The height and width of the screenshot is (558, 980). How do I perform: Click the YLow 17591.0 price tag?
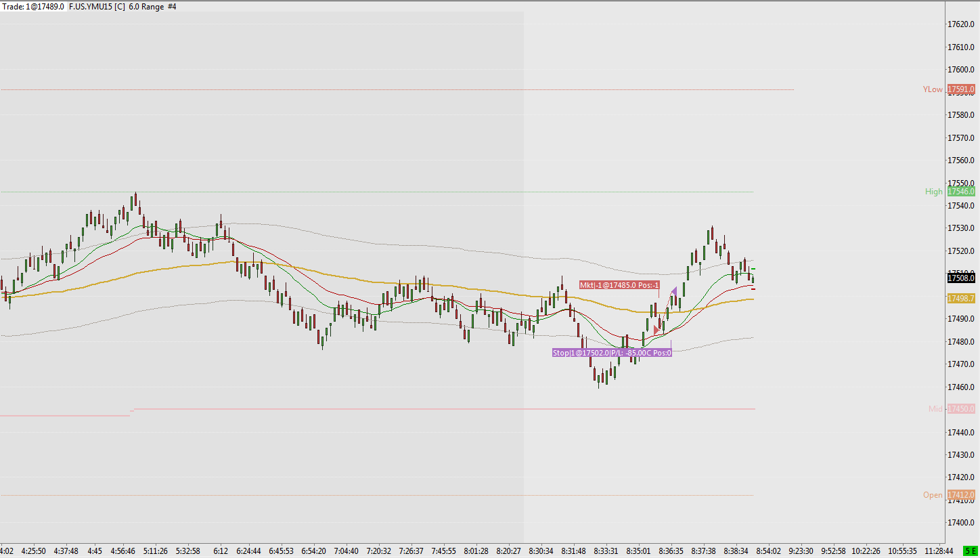(x=961, y=89)
